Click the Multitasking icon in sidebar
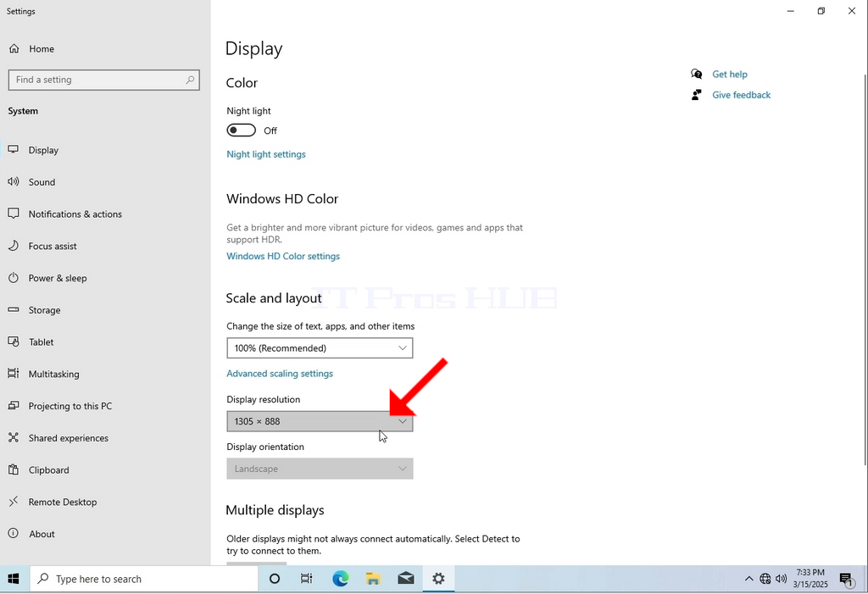 (x=14, y=374)
